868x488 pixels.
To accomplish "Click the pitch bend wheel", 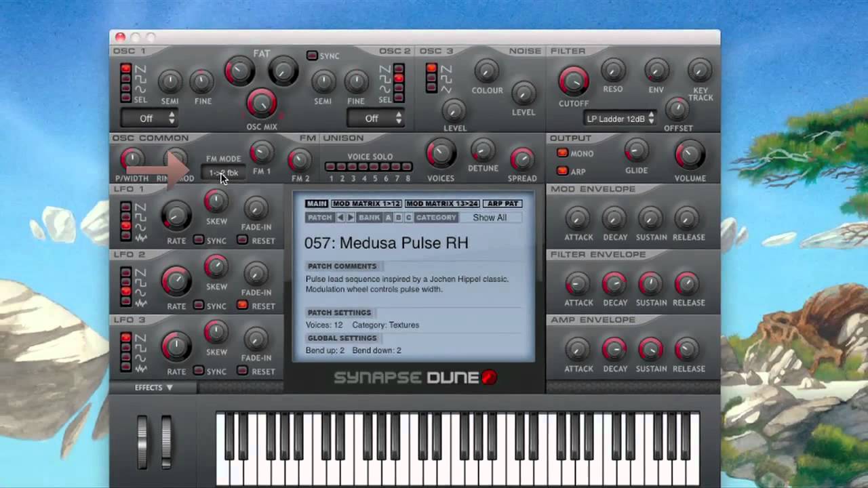I will click(142, 441).
